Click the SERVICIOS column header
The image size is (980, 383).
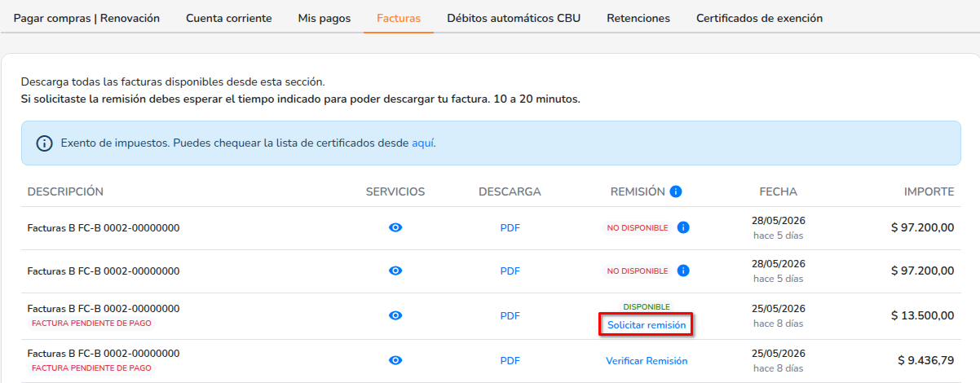pos(395,191)
